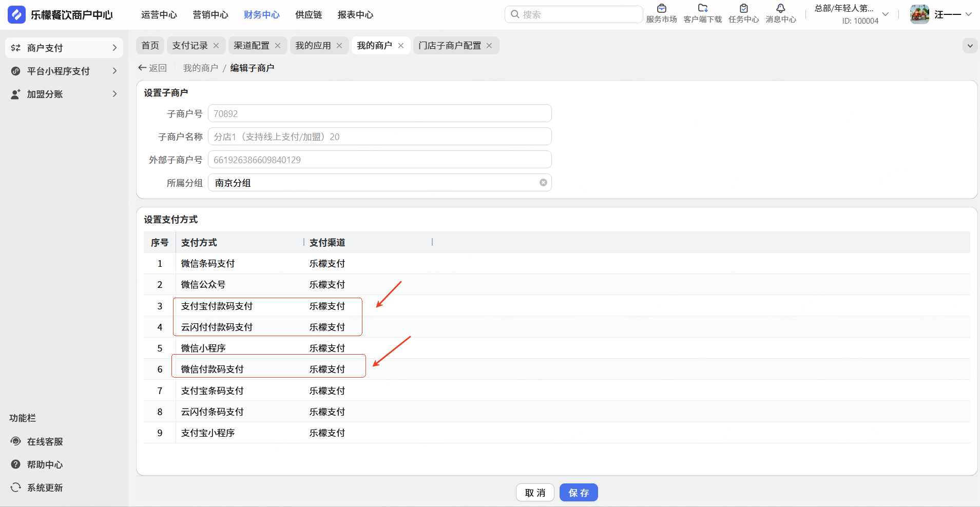Open the user account dropdown arrow
980x507 pixels.
click(x=968, y=14)
